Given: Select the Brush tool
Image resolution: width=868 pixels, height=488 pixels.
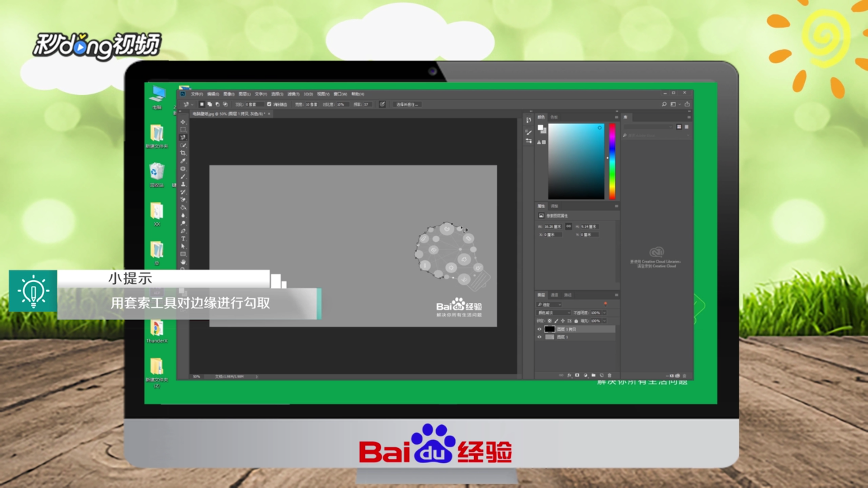Looking at the screenshot, I should point(183,177).
